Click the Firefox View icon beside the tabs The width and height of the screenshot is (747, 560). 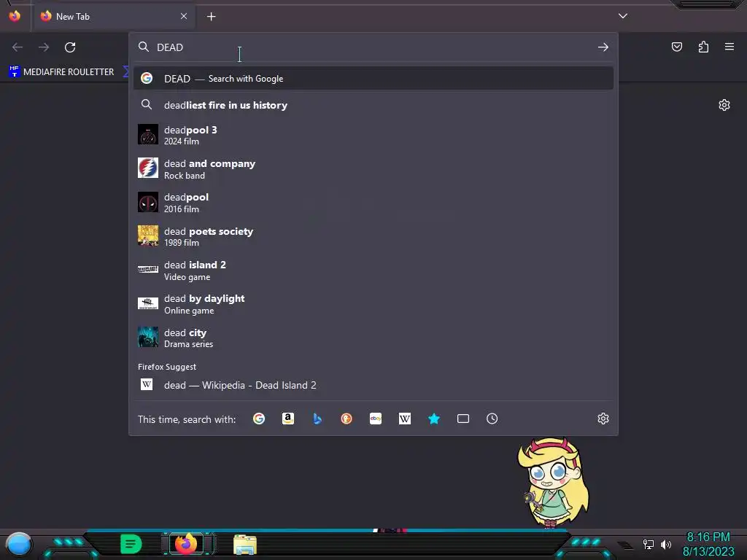(15, 16)
